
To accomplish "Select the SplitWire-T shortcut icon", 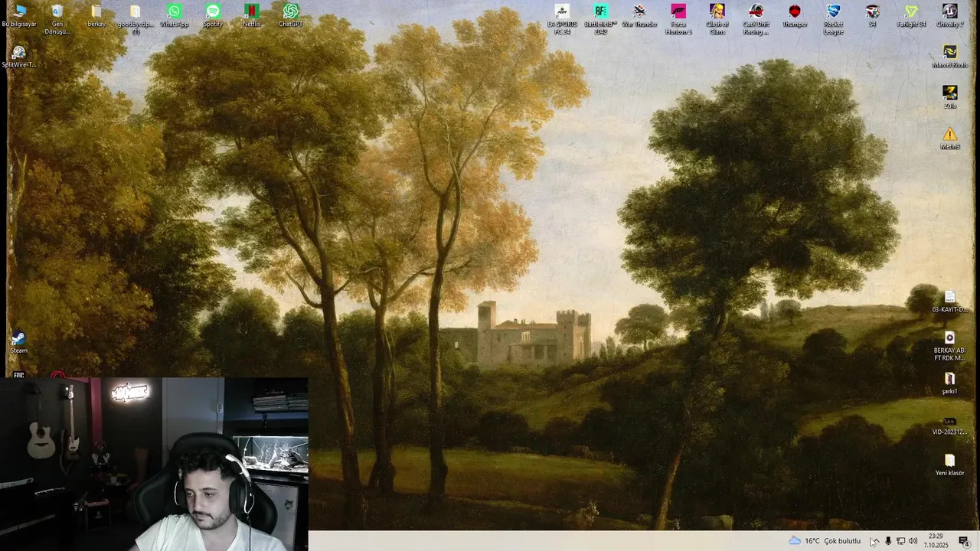I will (x=19, y=57).
